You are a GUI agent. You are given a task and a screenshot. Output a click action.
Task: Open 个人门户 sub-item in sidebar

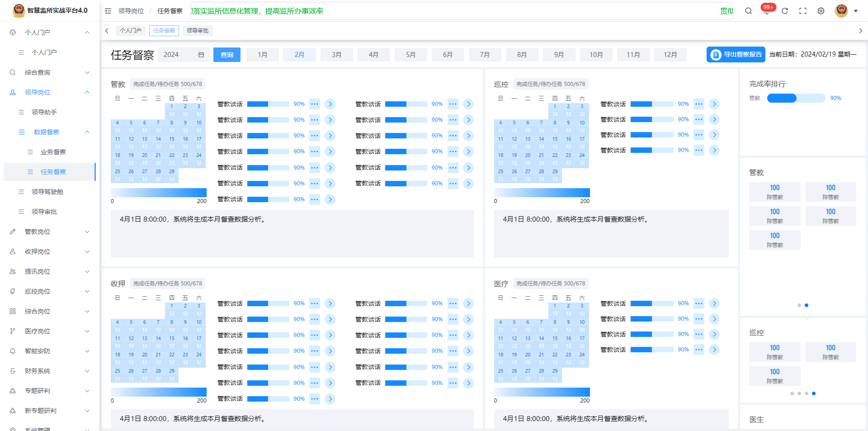point(50,52)
